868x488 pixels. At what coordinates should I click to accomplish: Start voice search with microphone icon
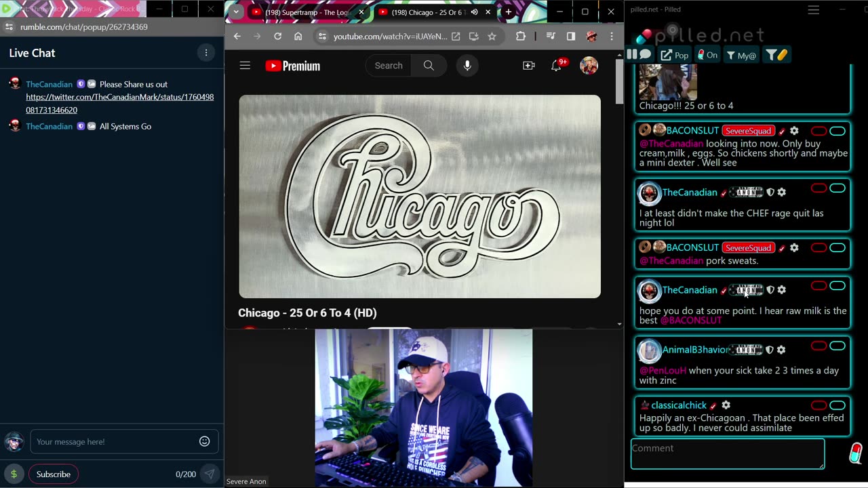coord(467,66)
